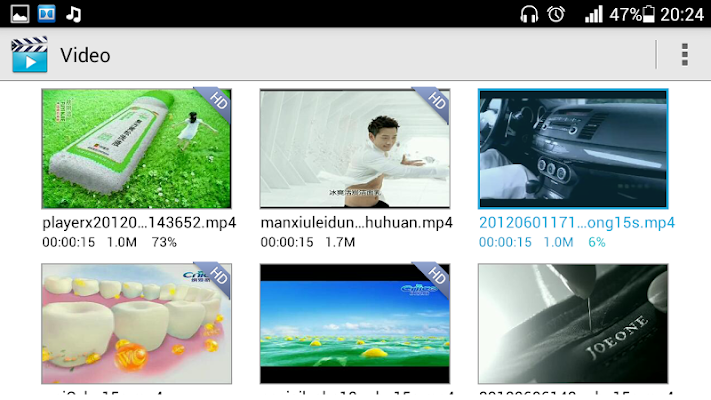The image size is (711, 400).
Task: Tap the 6% progress value under highlighted video
Action: click(x=597, y=242)
